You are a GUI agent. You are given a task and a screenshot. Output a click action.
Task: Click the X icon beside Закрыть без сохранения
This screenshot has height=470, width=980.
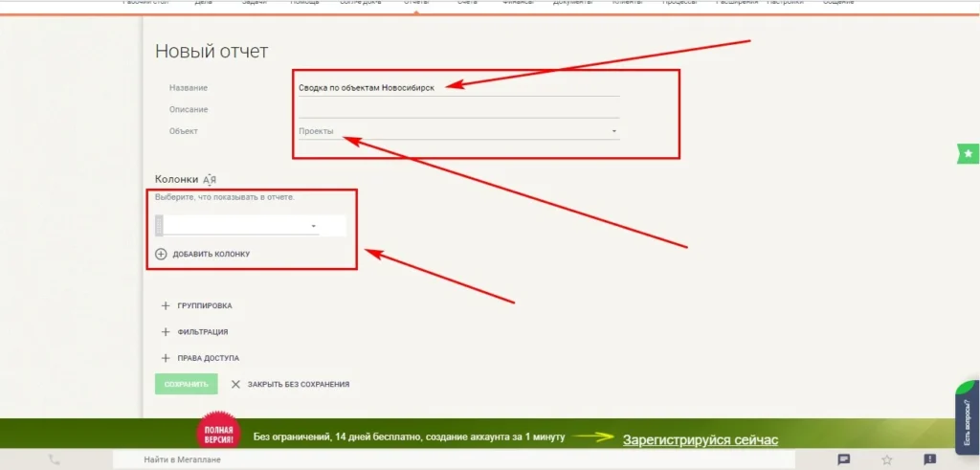235,385
